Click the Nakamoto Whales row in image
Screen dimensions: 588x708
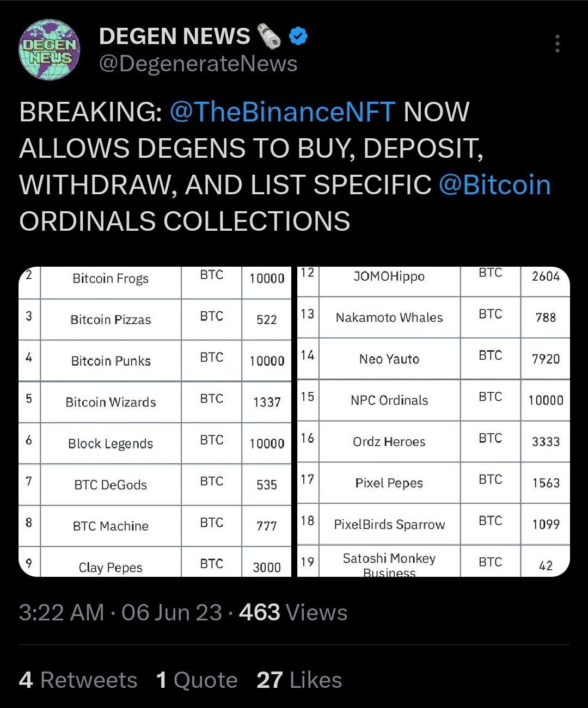[x=433, y=317]
